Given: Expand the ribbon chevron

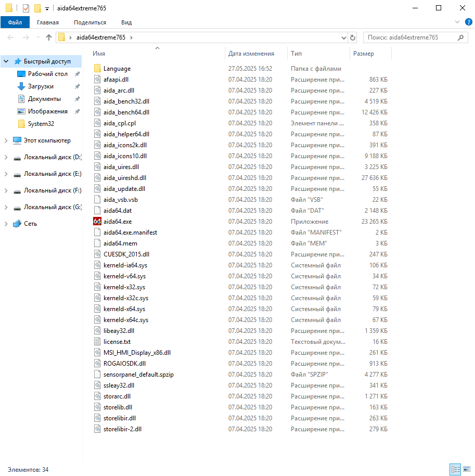Looking at the screenshot, I should coord(457,22).
